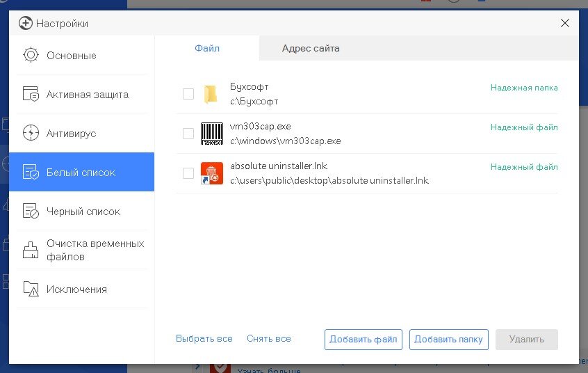Screen dimensions: 588x373
Task: Open the Активная защита section
Action: click(x=81, y=94)
